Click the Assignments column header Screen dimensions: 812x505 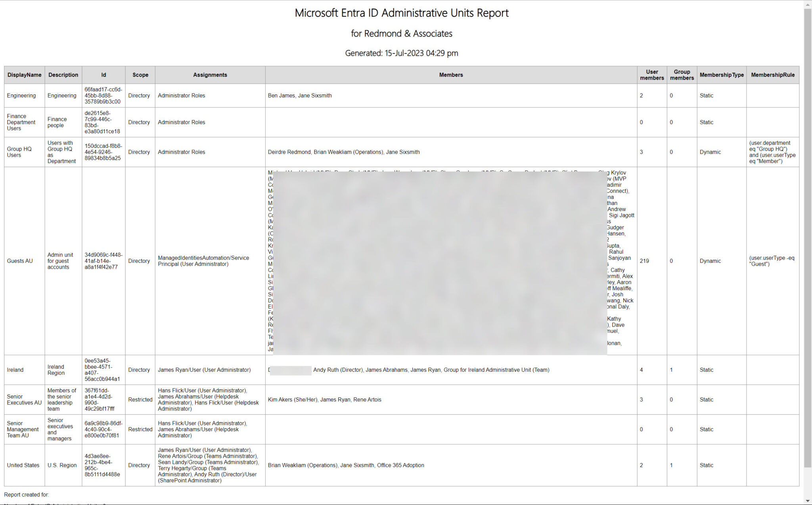point(210,75)
